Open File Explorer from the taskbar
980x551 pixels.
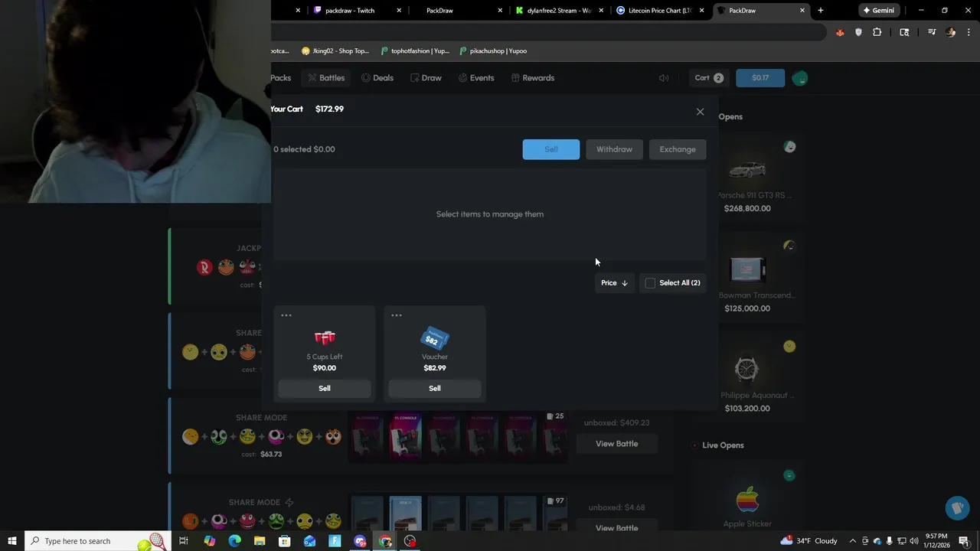(x=260, y=541)
